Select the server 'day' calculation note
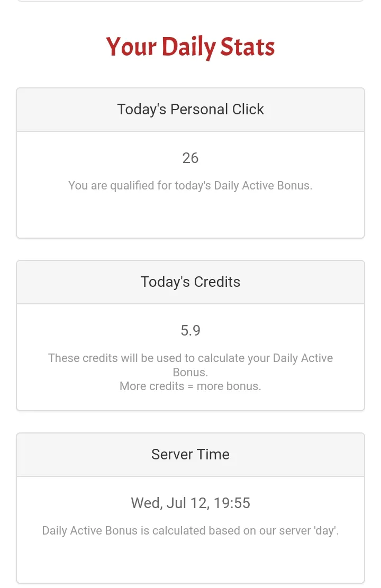Viewport: 381px width, 588px height. [190, 530]
